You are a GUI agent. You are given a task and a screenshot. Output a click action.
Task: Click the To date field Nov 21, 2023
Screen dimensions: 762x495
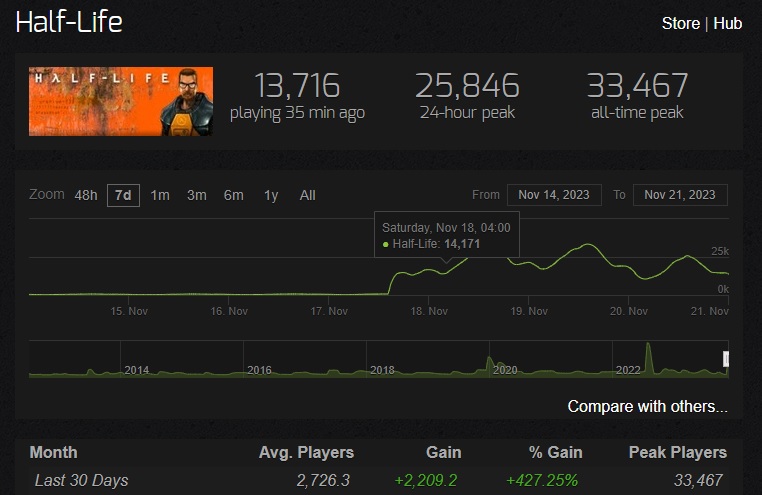[680, 195]
